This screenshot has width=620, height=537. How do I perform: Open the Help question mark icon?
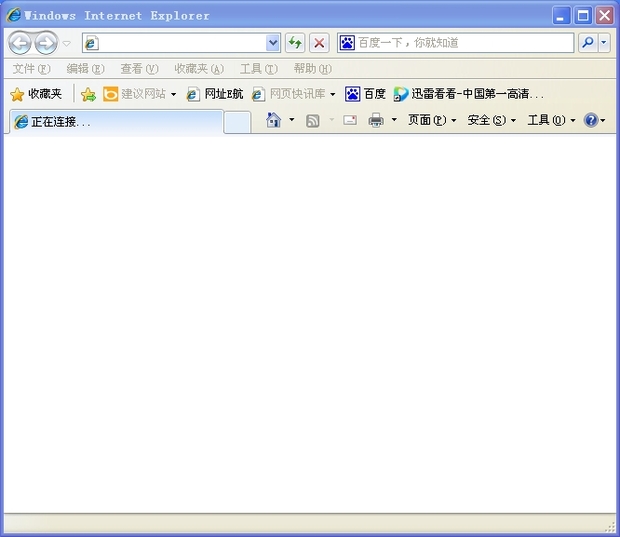591,120
